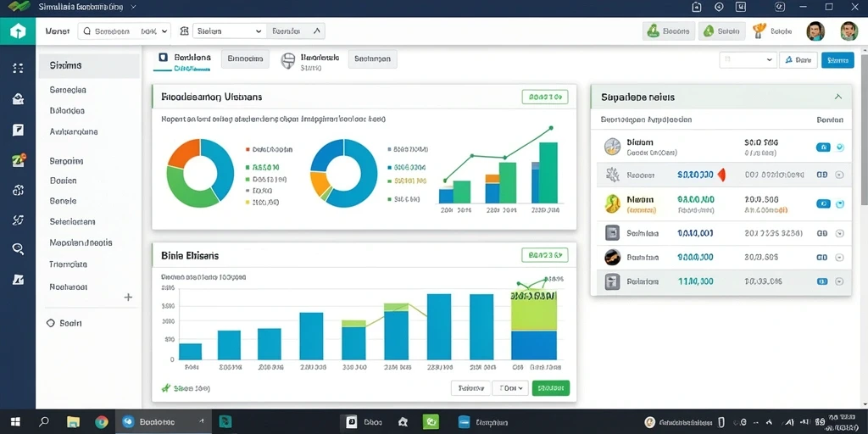Click the orange legend swatch beside first donut chart
The height and width of the screenshot is (434, 868).
(x=247, y=149)
